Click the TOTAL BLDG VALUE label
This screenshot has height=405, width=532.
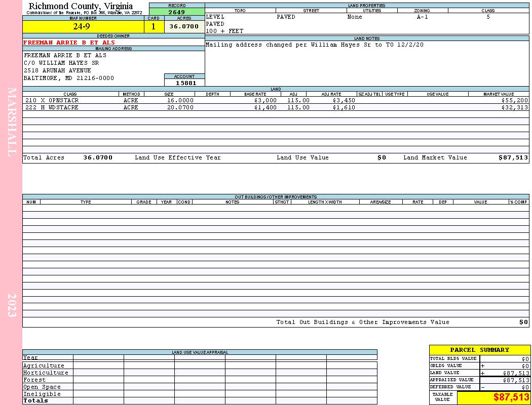(453, 358)
